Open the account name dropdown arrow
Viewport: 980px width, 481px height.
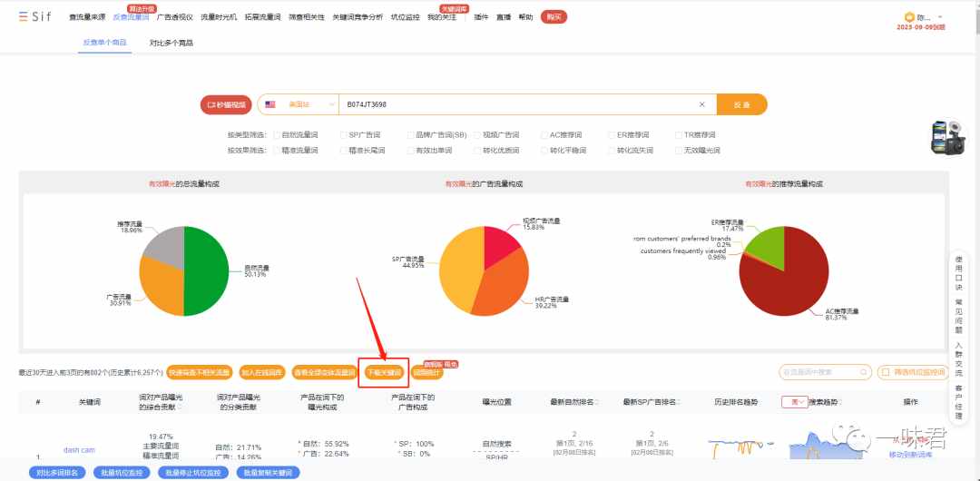941,17
